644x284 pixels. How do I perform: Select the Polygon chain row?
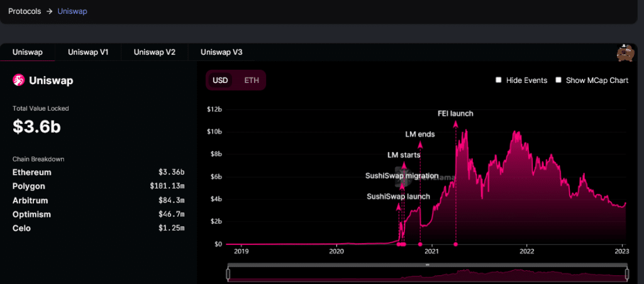point(99,186)
